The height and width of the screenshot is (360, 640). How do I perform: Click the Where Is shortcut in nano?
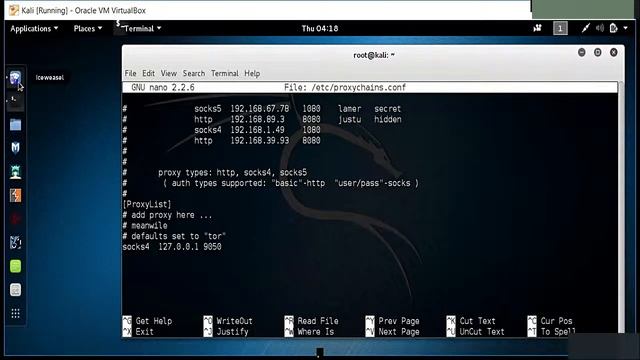(309, 331)
